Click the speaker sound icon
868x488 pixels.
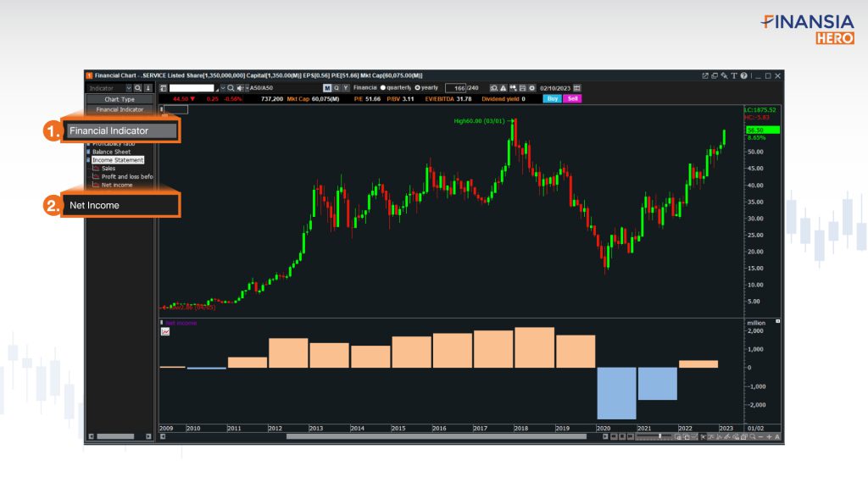click(240, 88)
